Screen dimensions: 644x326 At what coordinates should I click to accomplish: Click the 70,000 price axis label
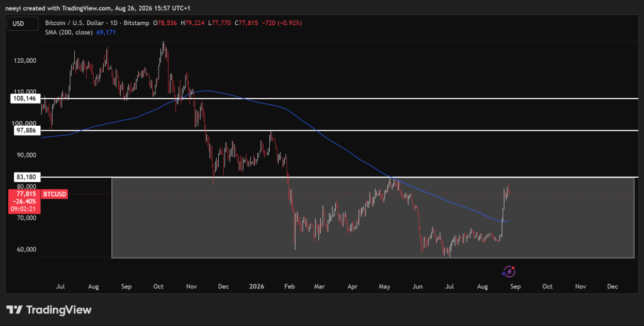click(x=26, y=218)
